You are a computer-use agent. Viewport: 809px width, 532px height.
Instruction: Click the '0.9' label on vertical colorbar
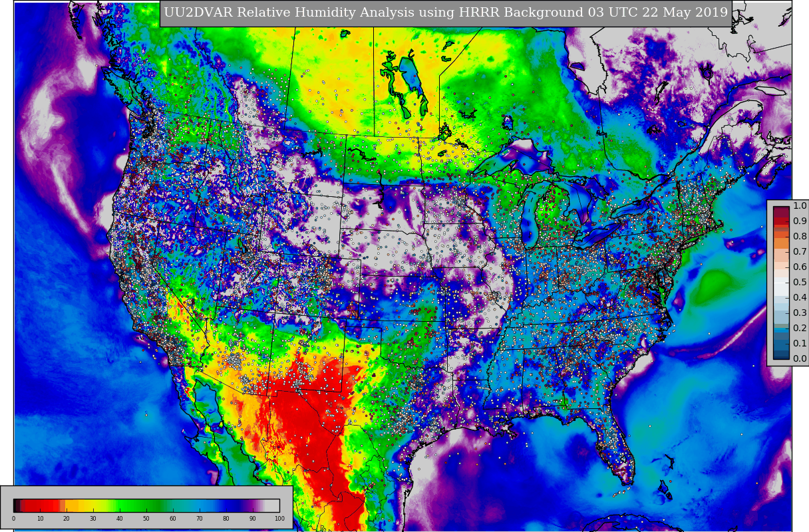pos(800,221)
